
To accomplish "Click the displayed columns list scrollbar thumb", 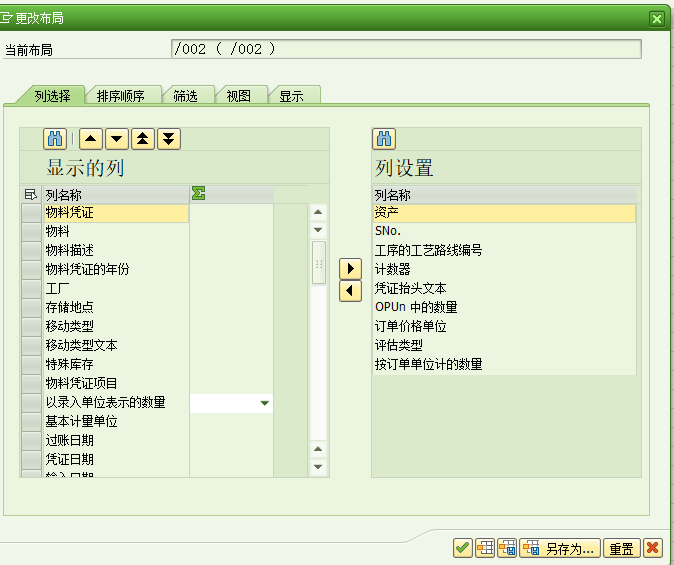I will point(318,264).
